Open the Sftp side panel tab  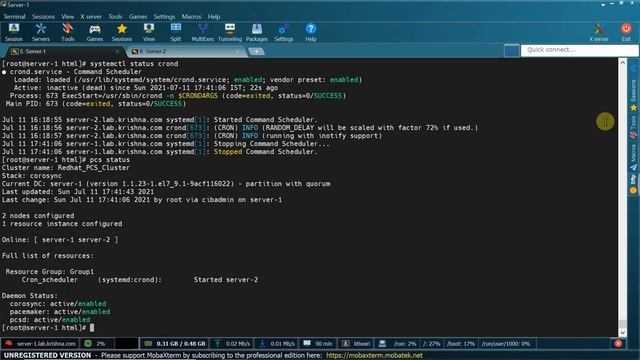(633, 184)
